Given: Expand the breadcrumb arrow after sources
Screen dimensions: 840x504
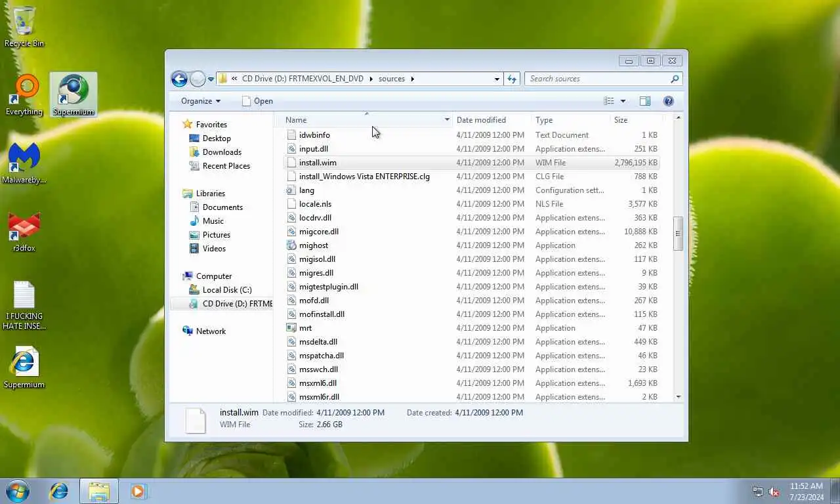Looking at the screenshot, I should tap(413, 79).
